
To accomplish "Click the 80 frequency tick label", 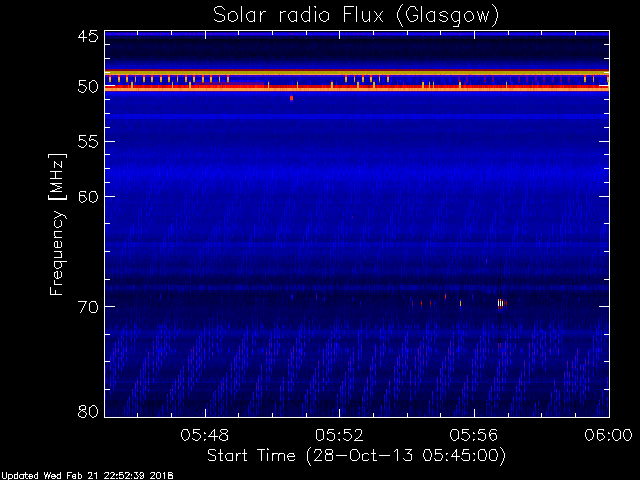I will point(88,411).
